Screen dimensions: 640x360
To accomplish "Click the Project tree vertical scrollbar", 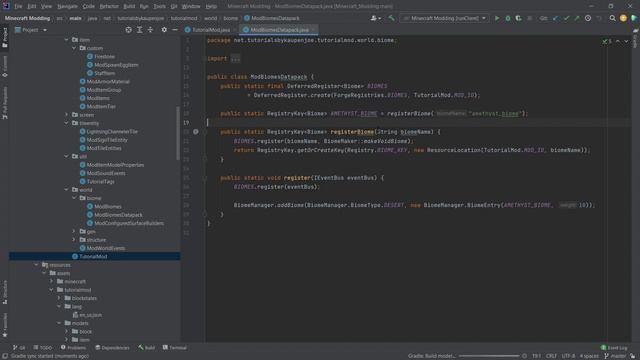I will (178, 133).
